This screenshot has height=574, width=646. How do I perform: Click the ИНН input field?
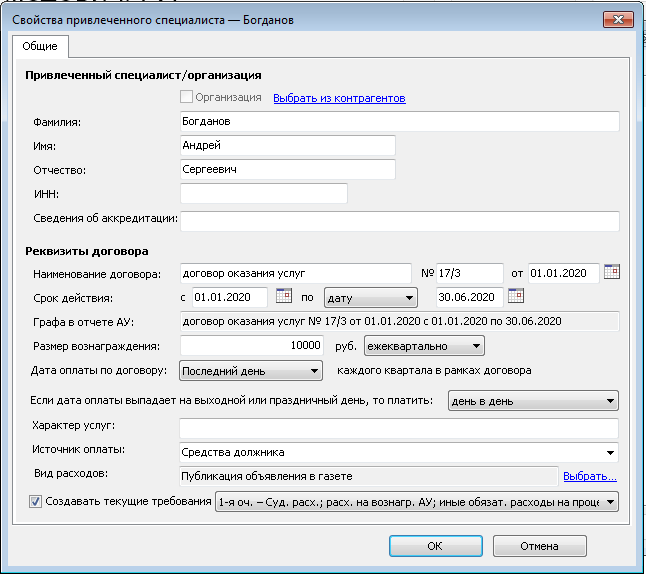click(263, 194)
